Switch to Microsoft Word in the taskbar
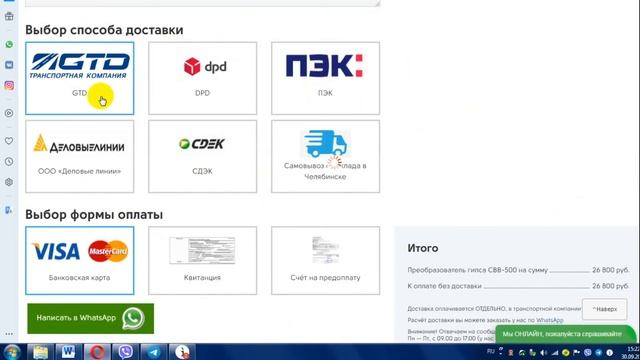640x360 pixels. tap(68, 352)
